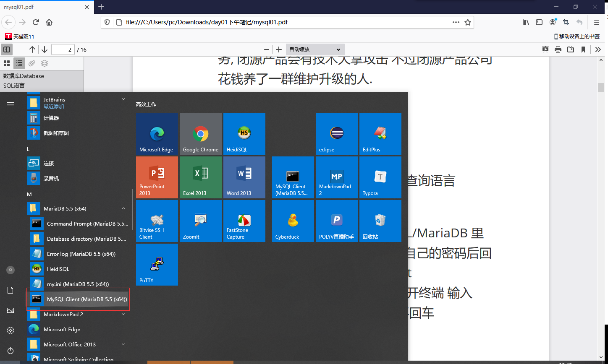Image resolution: width=608 pixels, height=364 pixels.
Task: Open the 计算器 calculator app
Action: (78, 118)
